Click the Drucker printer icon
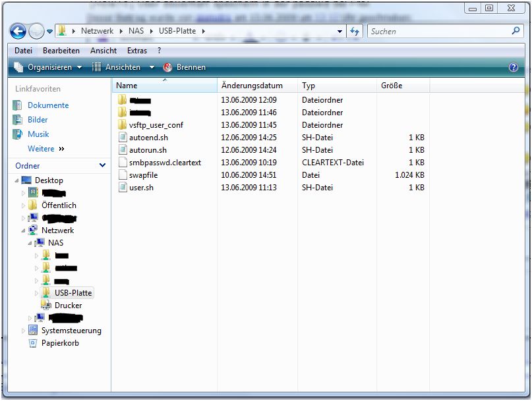This screenshot has height=401, width=532. (x=45, y=306)
